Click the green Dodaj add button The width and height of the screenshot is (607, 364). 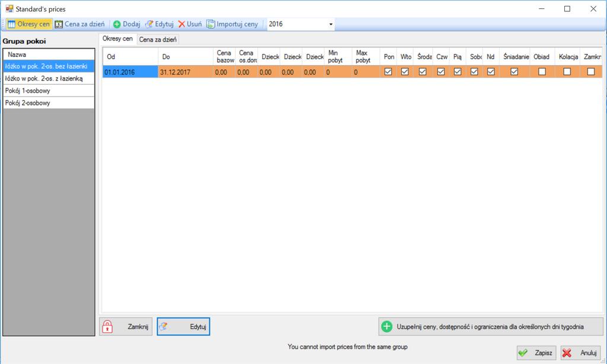pyautogui.click(x=127, y=24)
